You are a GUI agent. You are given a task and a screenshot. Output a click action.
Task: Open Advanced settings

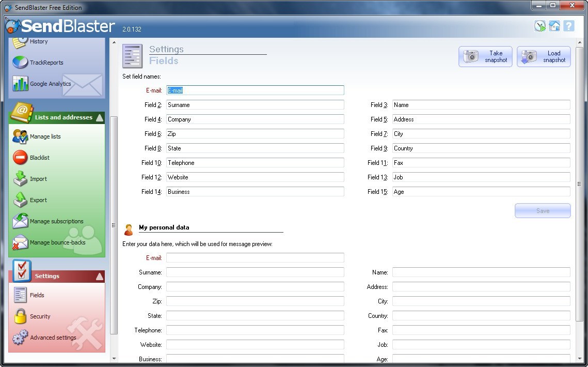[x=52, y=338]
